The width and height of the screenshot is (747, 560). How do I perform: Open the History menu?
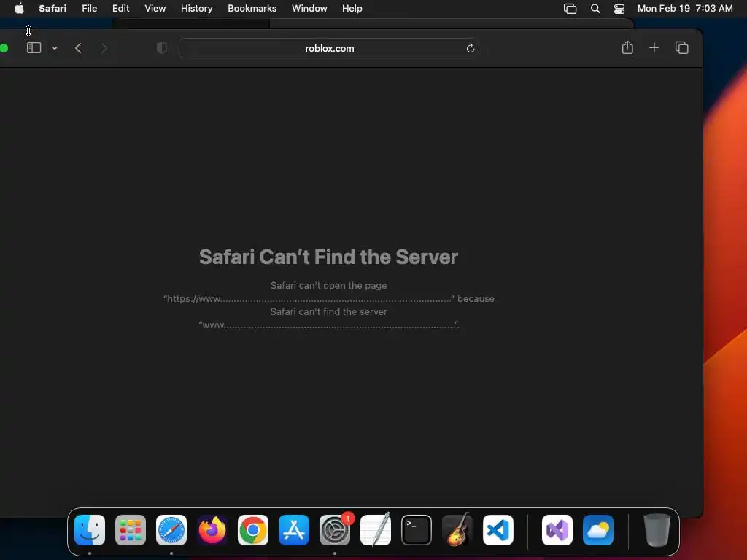click(x=196, y=8)
